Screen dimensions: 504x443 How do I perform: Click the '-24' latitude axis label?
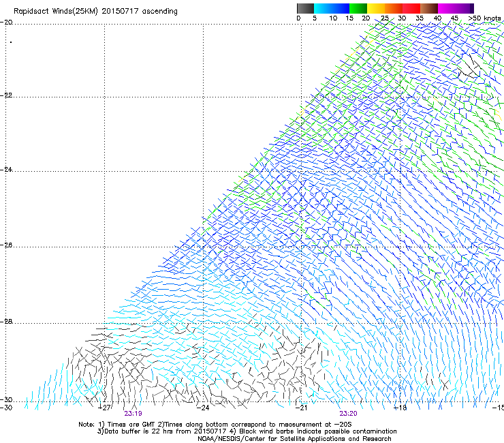6,170
